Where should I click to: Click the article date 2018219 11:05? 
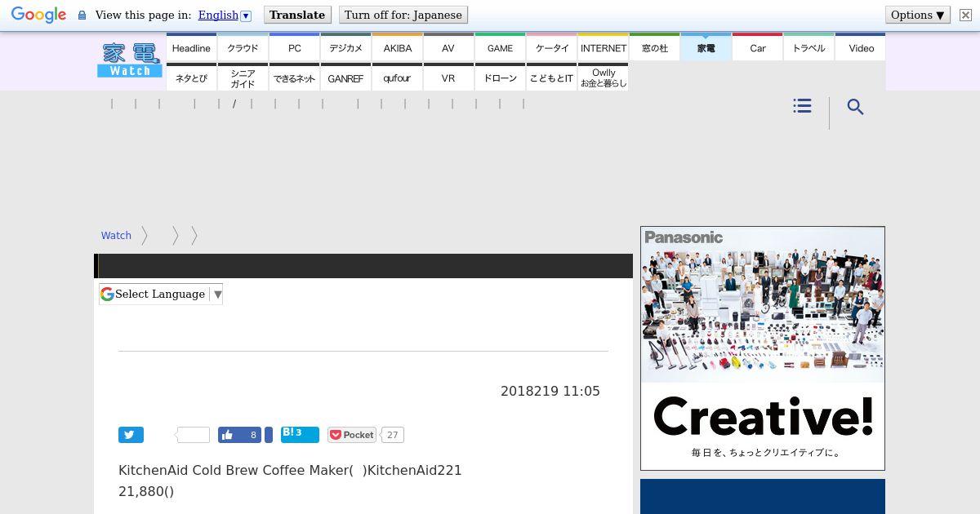550,392
